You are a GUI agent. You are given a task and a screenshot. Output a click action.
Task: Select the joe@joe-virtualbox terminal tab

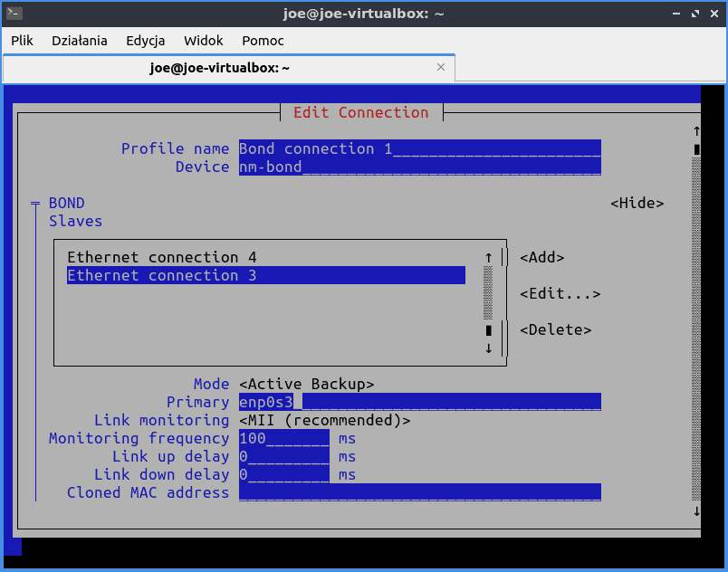pos(221,67)
